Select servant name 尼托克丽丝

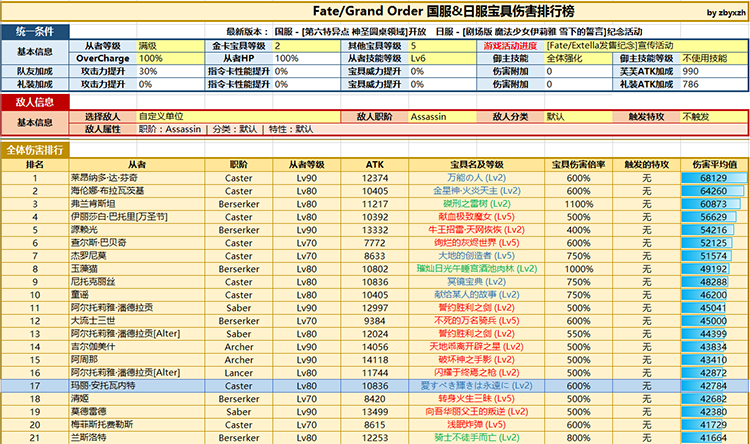coord(93,282)
